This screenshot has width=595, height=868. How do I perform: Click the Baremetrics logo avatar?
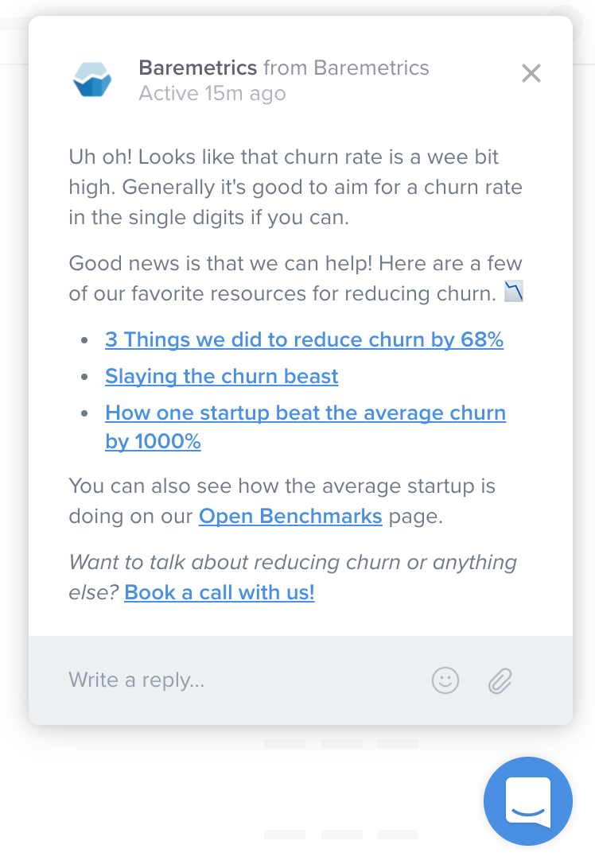(x=92, y=79)
